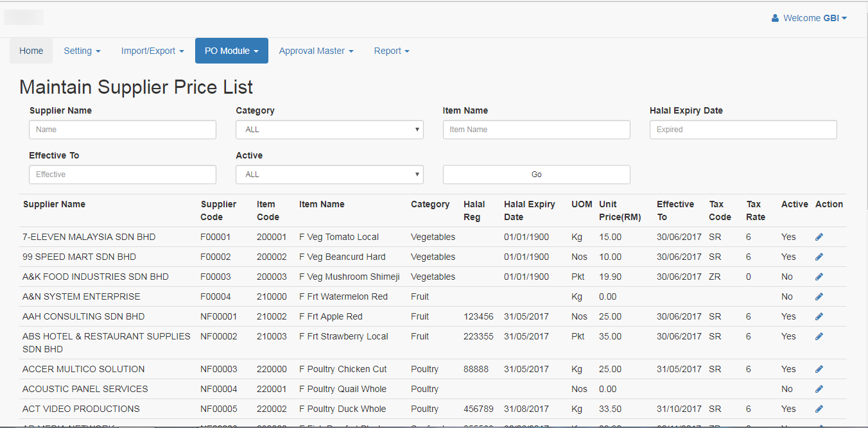
Task: Click 'F Poultry Quail Whole' item cell
Action: (x=343, y=389)
